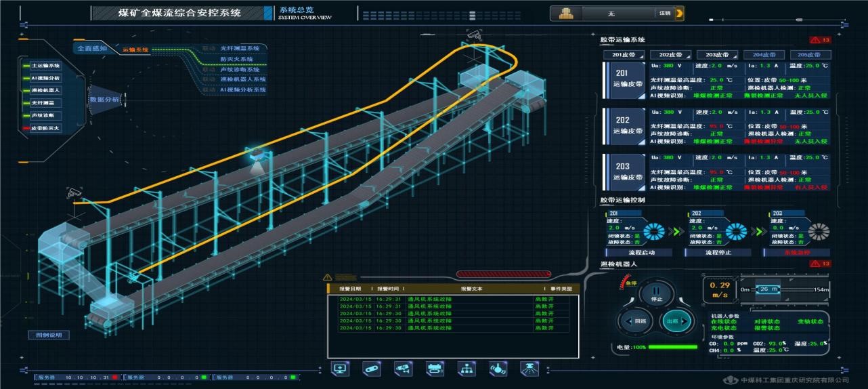This screenshot has height=389, width=868.
Task: Switch to the 全面感知 tab
Action: pyautogui.click(x=92, y=49)
